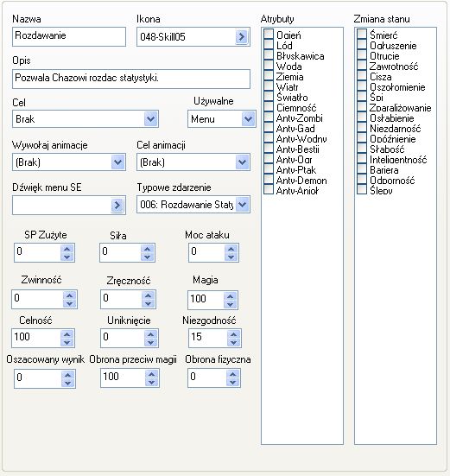Increase the SP Zużyte value

click(x=67, y=249)
